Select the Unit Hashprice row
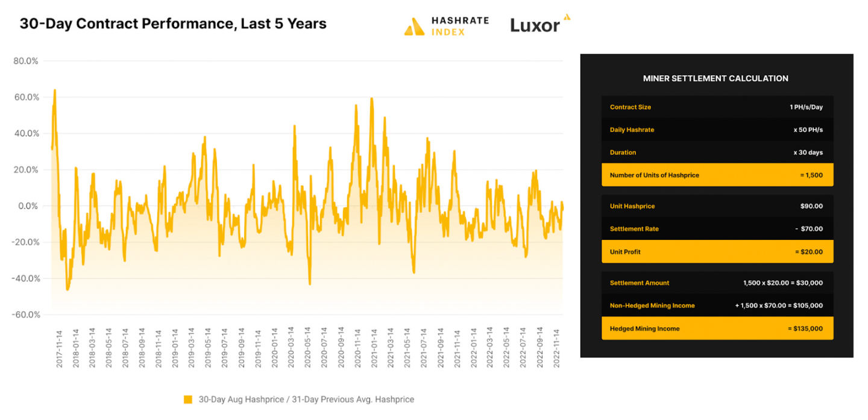The height and width of the screenshot is (420, 868). (717, 206)
